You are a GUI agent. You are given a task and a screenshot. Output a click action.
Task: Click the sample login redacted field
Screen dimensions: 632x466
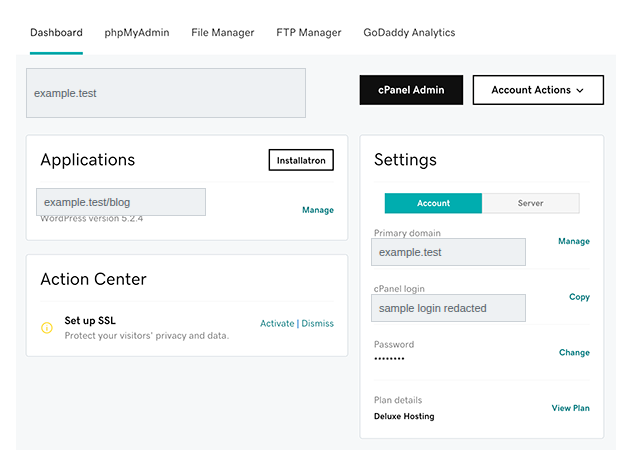pyautogui.click(x=448, y=308)
